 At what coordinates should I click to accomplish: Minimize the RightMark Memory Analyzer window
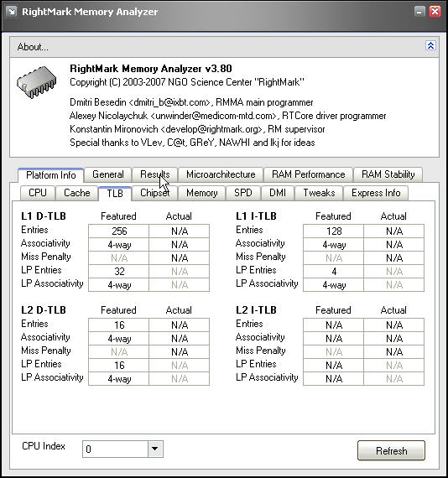coord(419,12)
